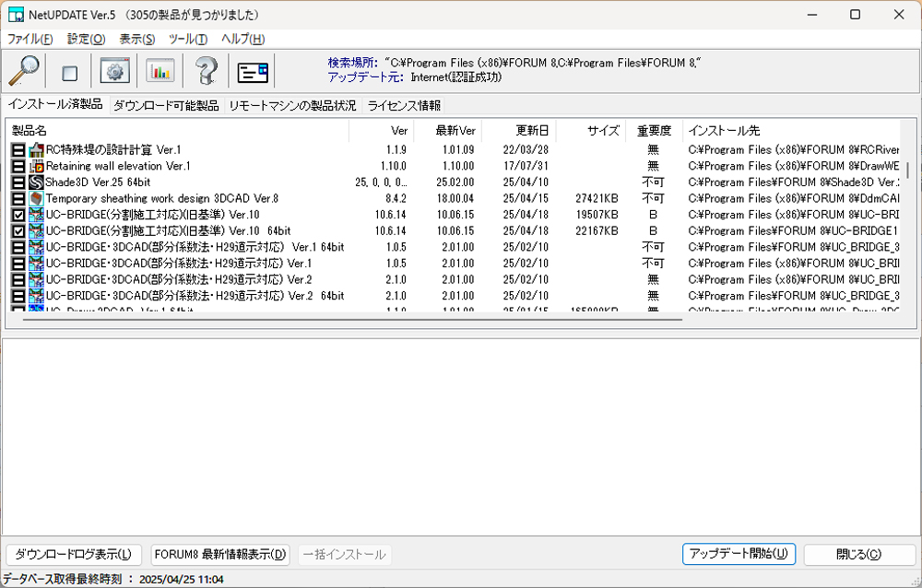Toggle checkbox for Temporary sheathing work design

tap(18, 199)
